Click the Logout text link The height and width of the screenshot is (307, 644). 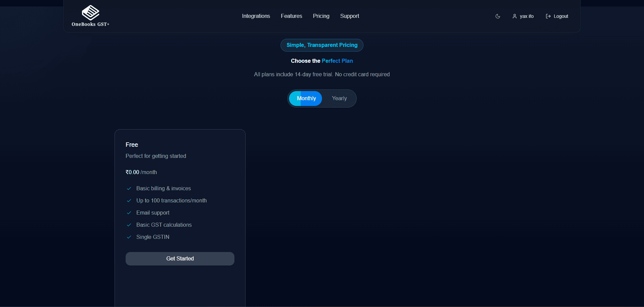click(x=561, y=16)
